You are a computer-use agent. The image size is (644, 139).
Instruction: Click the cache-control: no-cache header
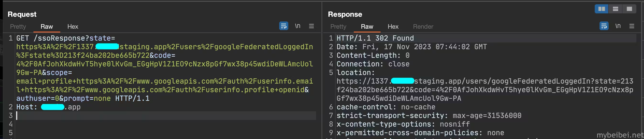[x=386, y=107]
